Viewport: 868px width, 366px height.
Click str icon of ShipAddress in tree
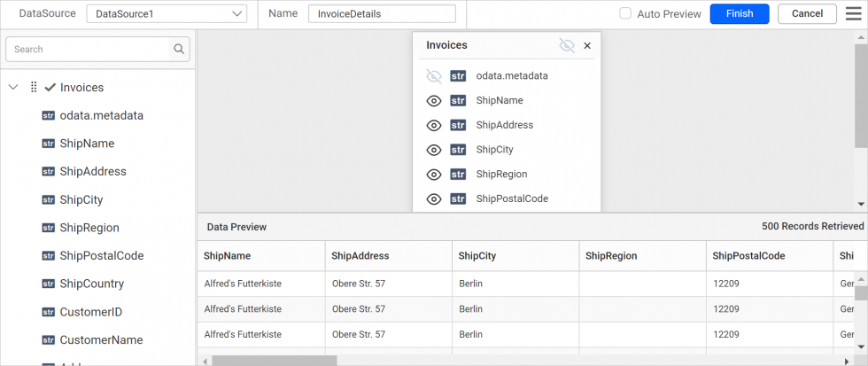coord(49,172)
